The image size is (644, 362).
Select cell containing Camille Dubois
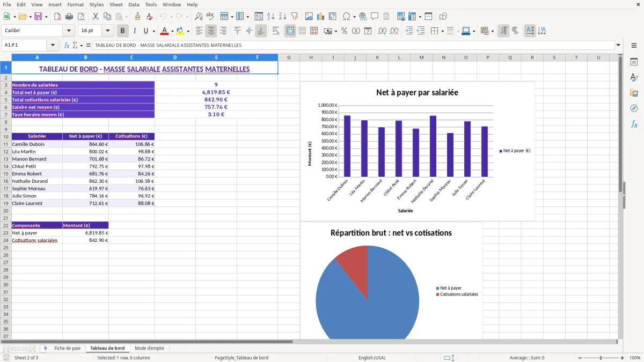click(x=37, y=144)
